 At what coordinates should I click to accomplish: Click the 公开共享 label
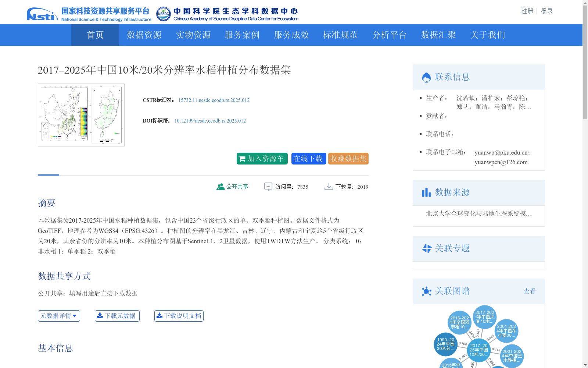click(237, 187)
